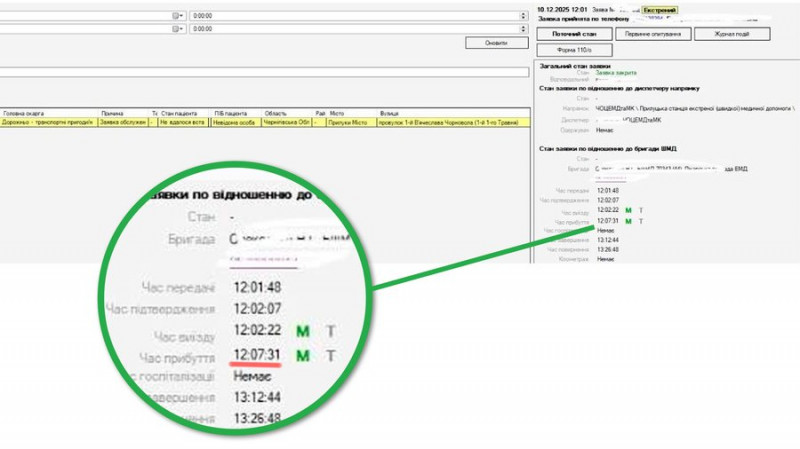Switch to the Поточний стан tab
This screenshot has width=800, height=449.
tap(575, 34)
